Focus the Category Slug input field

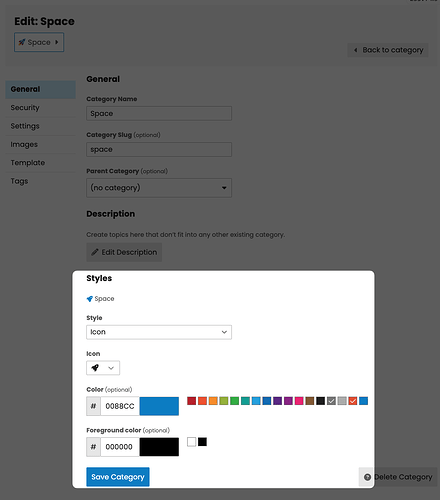(x=159, y=149)
